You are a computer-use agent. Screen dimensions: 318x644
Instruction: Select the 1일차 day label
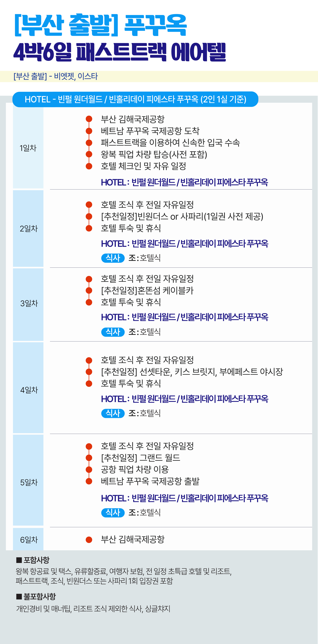pos(28,148)
